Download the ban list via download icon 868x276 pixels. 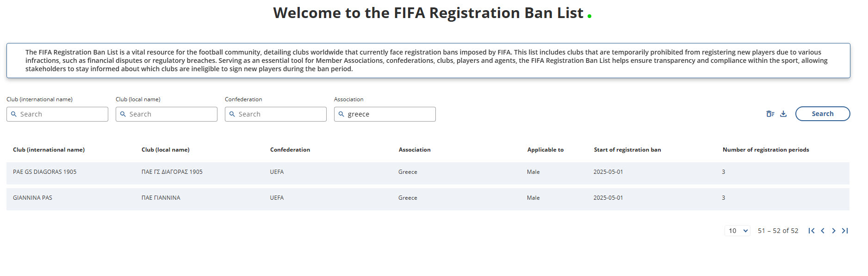point(783,114)
